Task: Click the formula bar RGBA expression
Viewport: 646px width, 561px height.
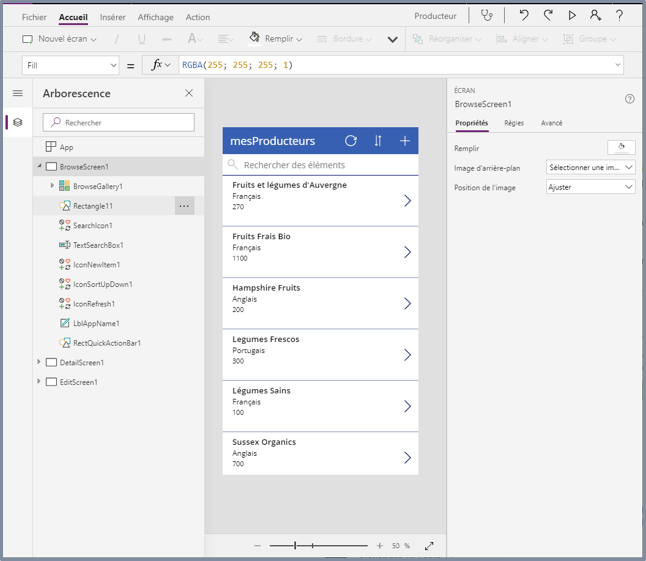Action: point(237,65)
